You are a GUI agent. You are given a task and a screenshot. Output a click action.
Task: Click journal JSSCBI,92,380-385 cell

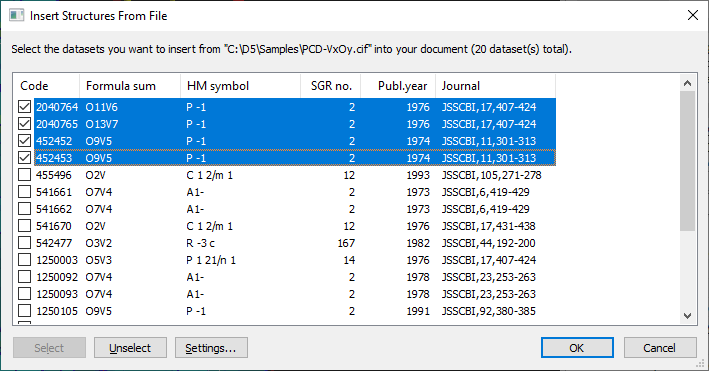[x=488, y=311]
